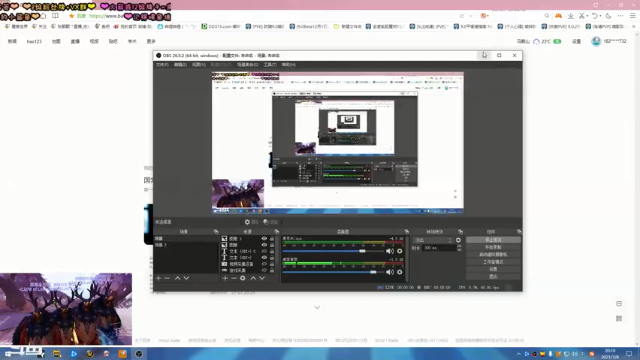Screen dimensions: 640x360
Task: Mute the 麦克风/Aux speaker icon
Action: tap(390, 251)
